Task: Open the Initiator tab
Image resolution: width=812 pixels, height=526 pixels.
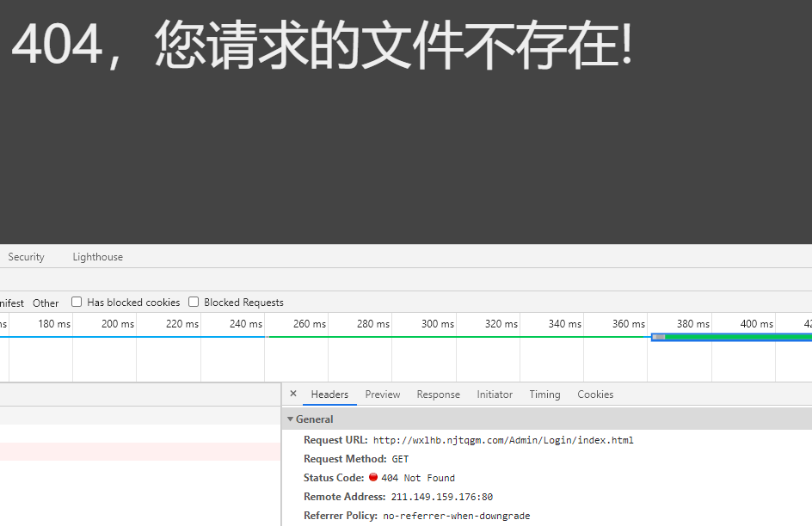Action: click(495, 394)
